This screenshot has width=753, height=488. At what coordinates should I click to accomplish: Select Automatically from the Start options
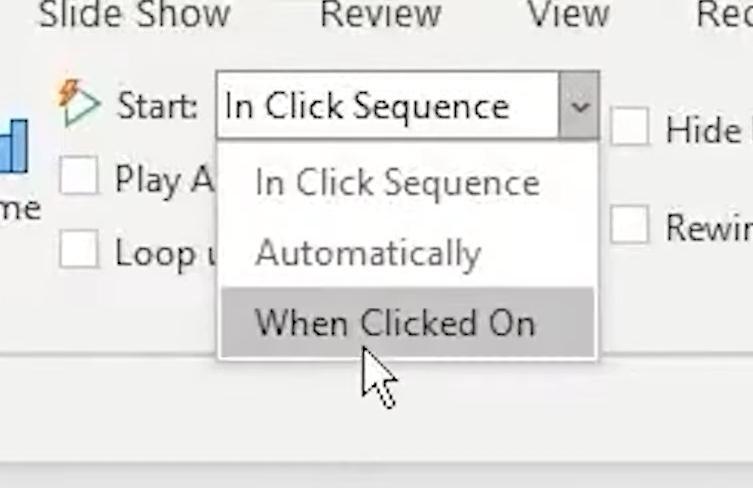coord(368,253)
